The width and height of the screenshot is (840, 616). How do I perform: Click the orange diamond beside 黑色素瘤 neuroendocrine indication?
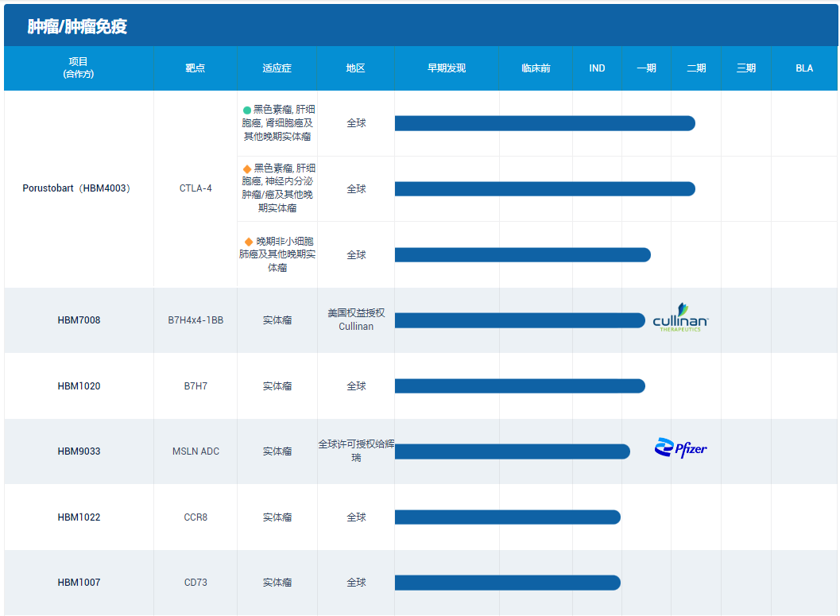click(x=247, y=169)
